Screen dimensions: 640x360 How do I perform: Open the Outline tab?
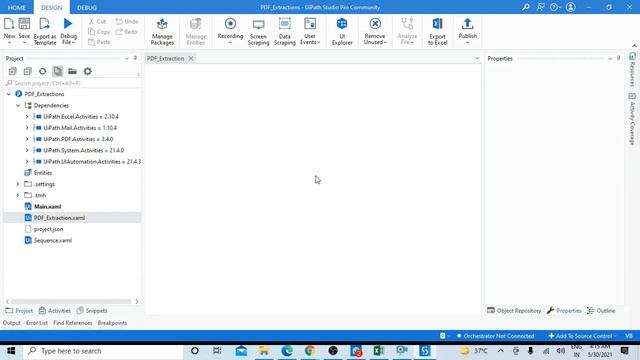point(601,311)
